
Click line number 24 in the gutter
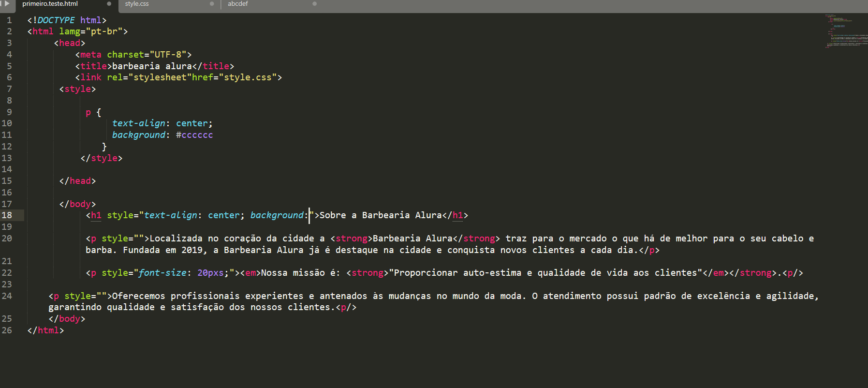(7, 296)
